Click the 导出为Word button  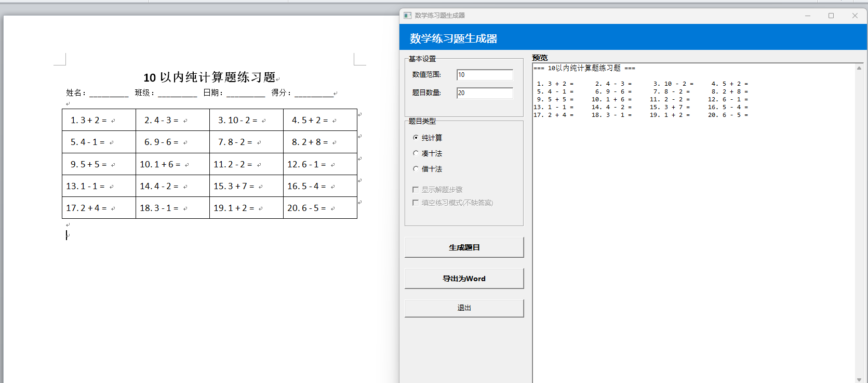click(x=464, y=279)
